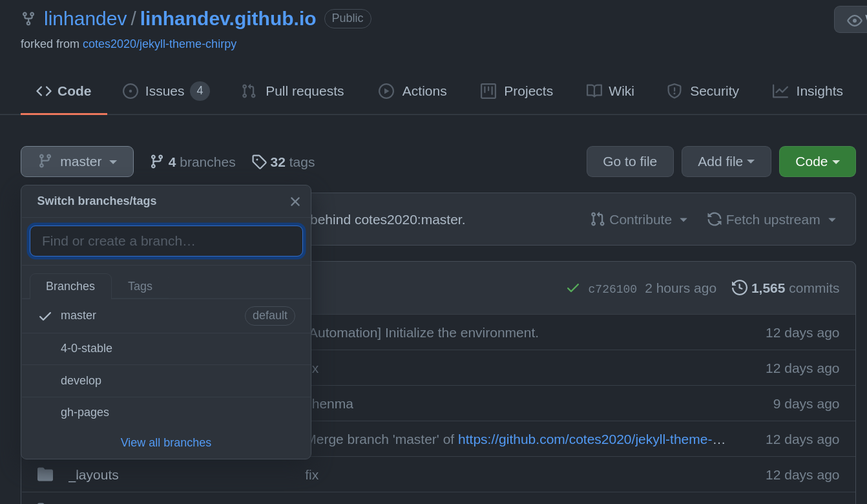Open the Pull requests tab
The image size is (867, 504).
(x=293, y=91)
